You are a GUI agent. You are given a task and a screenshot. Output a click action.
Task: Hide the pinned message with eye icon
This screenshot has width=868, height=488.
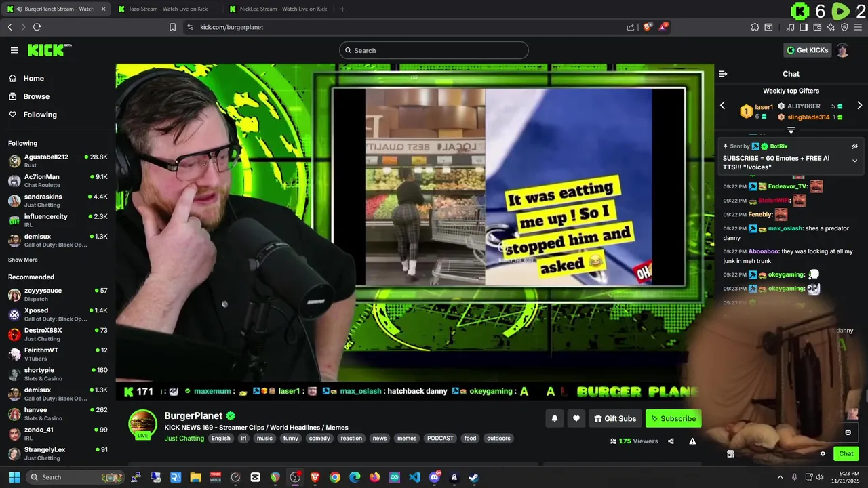click(854, 146)
